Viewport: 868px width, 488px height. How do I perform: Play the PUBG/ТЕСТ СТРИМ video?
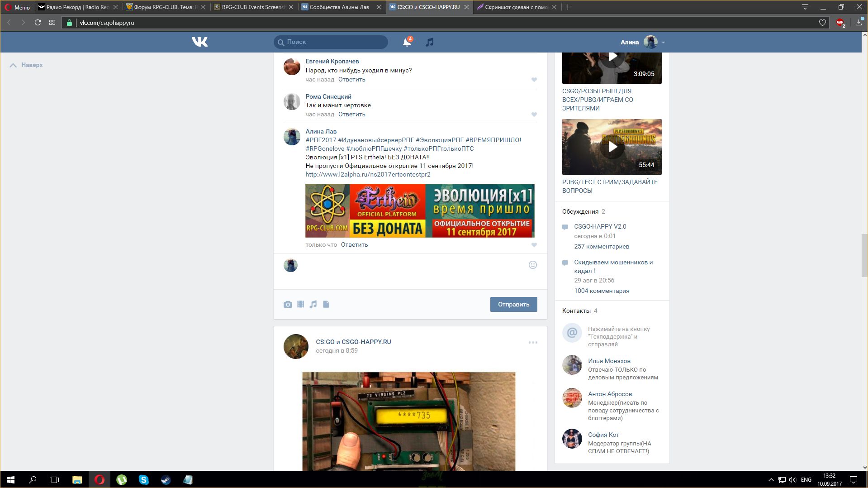point(612,147)
